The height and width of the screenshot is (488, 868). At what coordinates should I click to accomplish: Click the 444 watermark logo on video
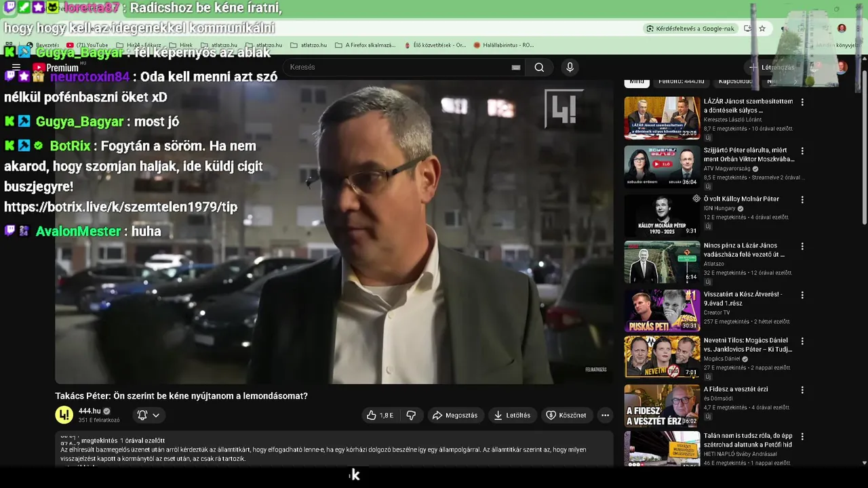pos(564,108)
